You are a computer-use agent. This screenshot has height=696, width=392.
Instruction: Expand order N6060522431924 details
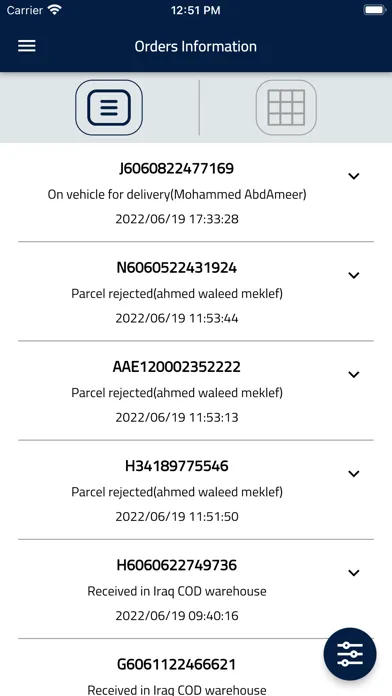point(354,275)
